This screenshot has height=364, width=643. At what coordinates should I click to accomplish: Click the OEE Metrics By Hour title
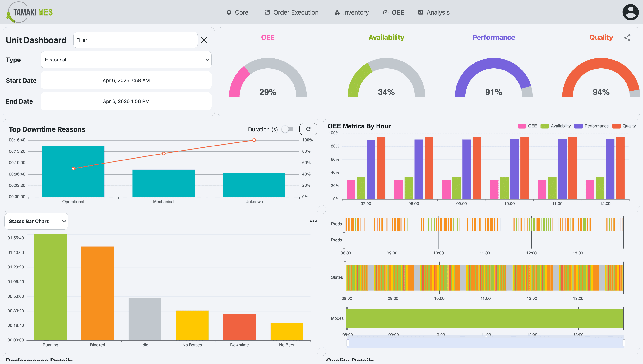point(359,126)
